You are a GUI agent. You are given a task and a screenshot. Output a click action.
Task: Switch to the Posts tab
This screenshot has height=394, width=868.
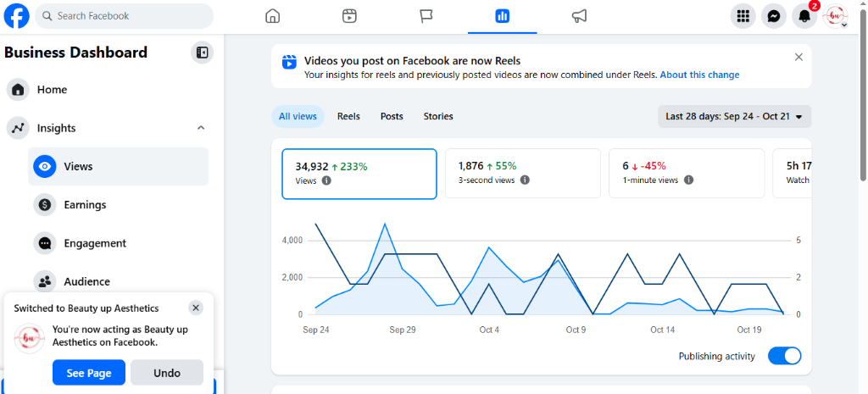[392, 116]
